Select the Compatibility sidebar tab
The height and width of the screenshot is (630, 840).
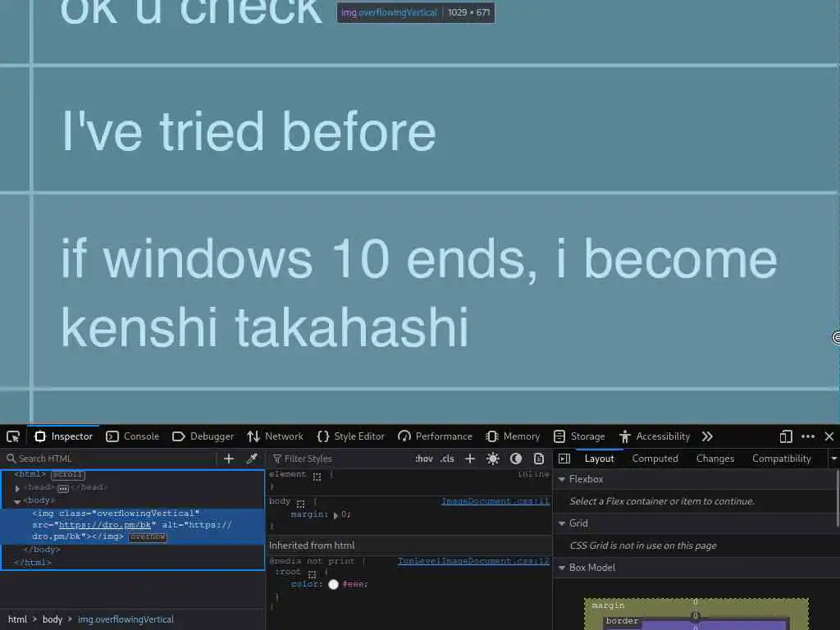click(x=781, y=459)
